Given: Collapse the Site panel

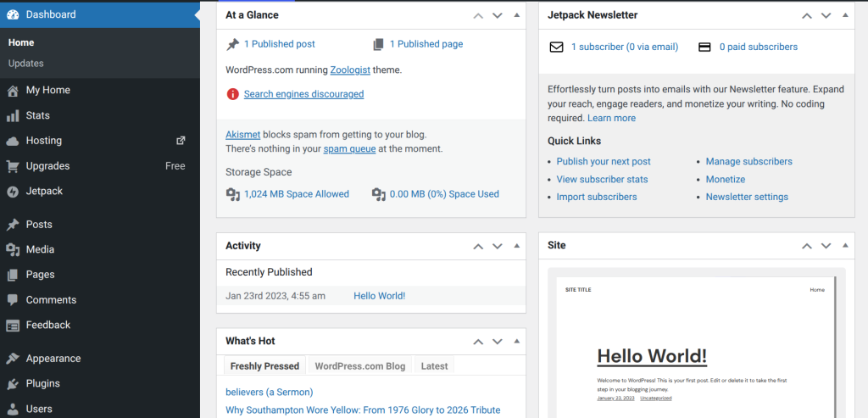Looking at the screenshot, I should (845, 245).
